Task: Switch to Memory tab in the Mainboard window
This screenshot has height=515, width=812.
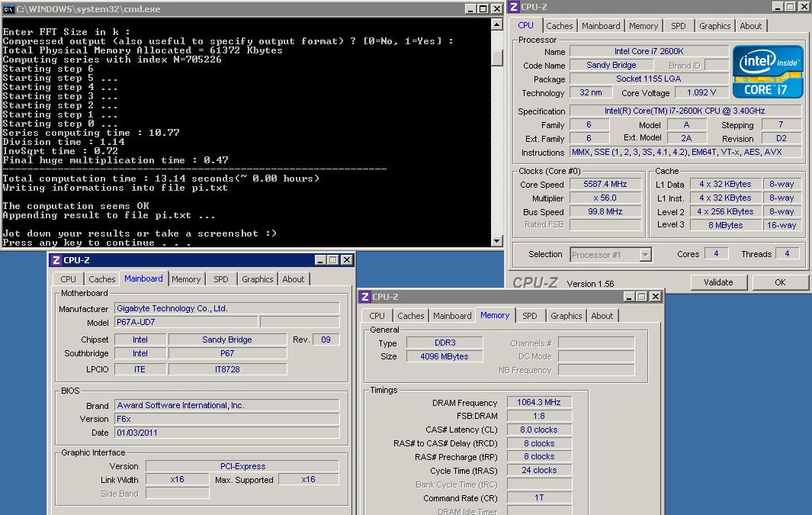Action: 186,279
